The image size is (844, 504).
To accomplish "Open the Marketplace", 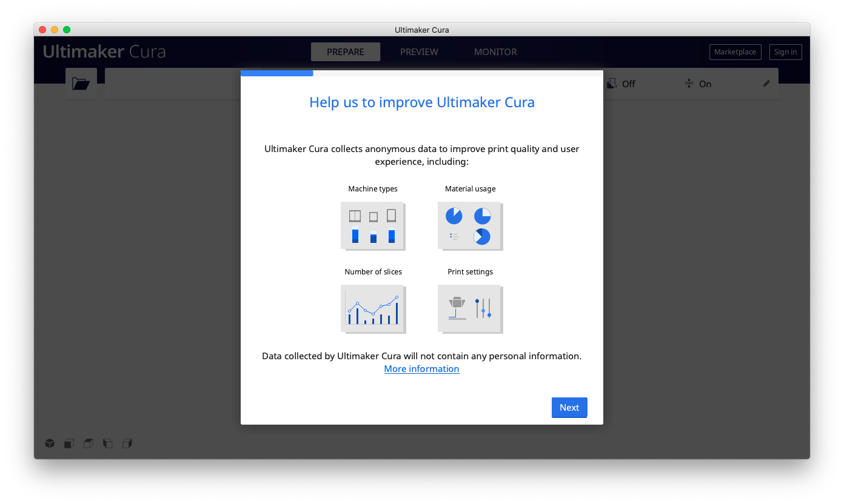I will 735,51.
